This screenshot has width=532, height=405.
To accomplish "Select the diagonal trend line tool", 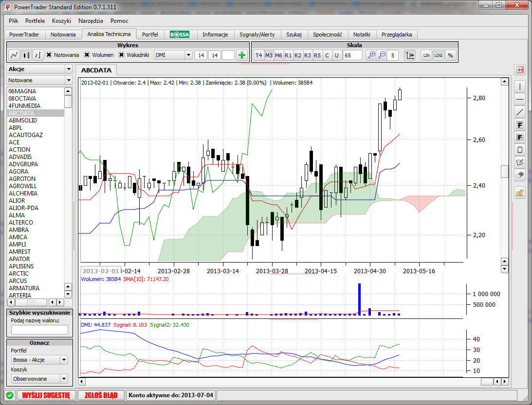I will point(520,112).
